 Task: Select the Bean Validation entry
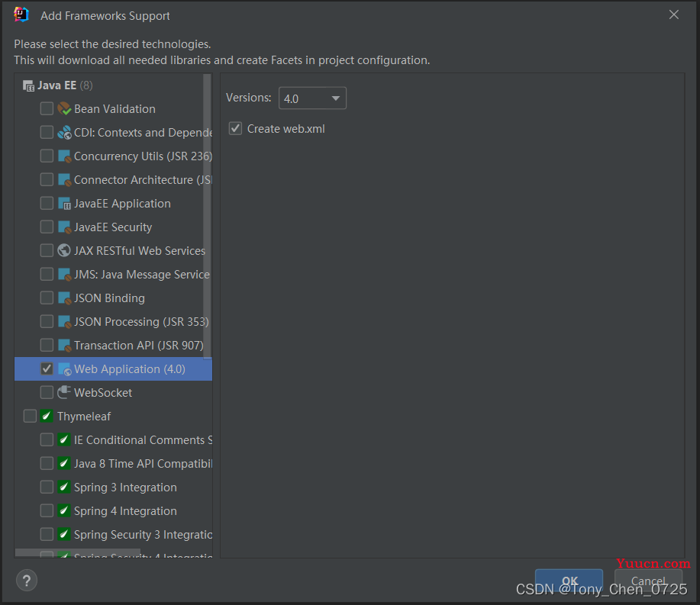click(x=114, y=108)
